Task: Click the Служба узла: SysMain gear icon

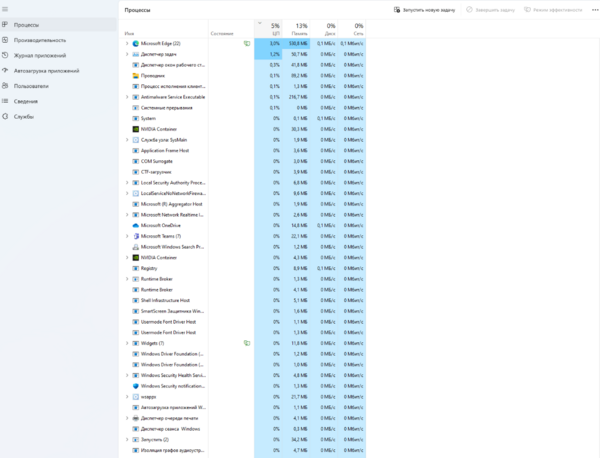Action: 135,140
